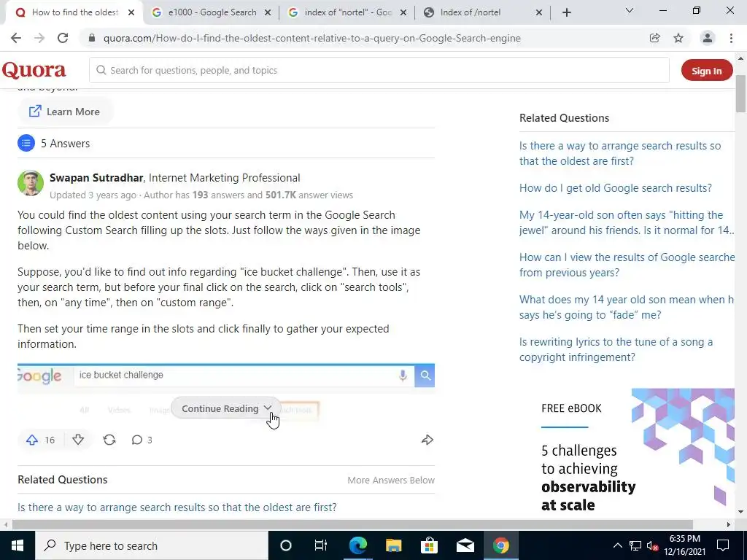Share this page via address bar icon
This screenshot has width=747, height=560.
click(x=655, y=38)
